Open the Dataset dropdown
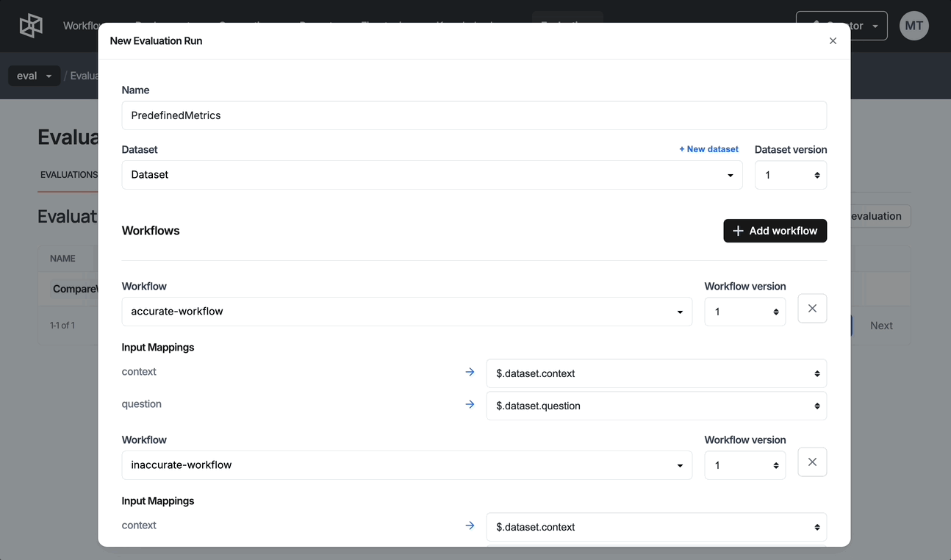 coord(432,175)
